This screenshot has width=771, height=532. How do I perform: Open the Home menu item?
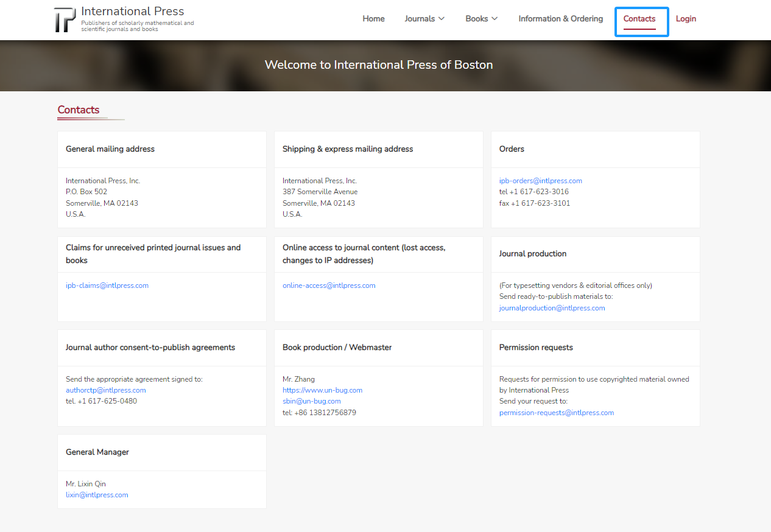coord(373,19)
